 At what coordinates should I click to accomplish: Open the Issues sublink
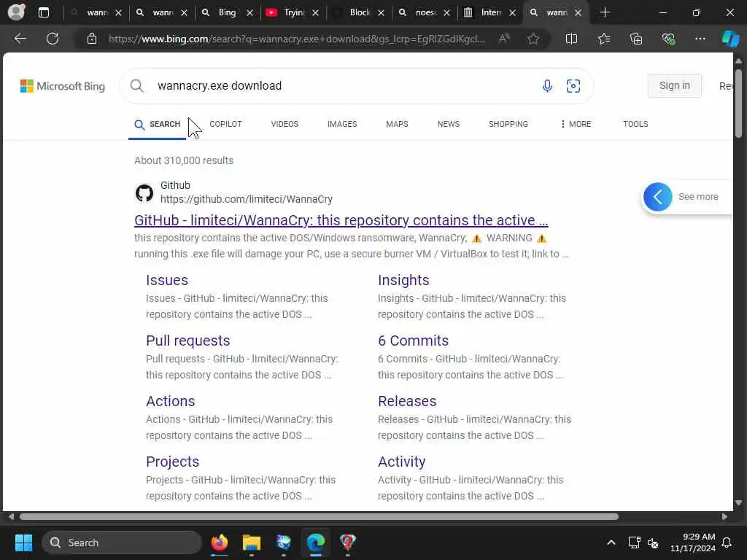167,280
